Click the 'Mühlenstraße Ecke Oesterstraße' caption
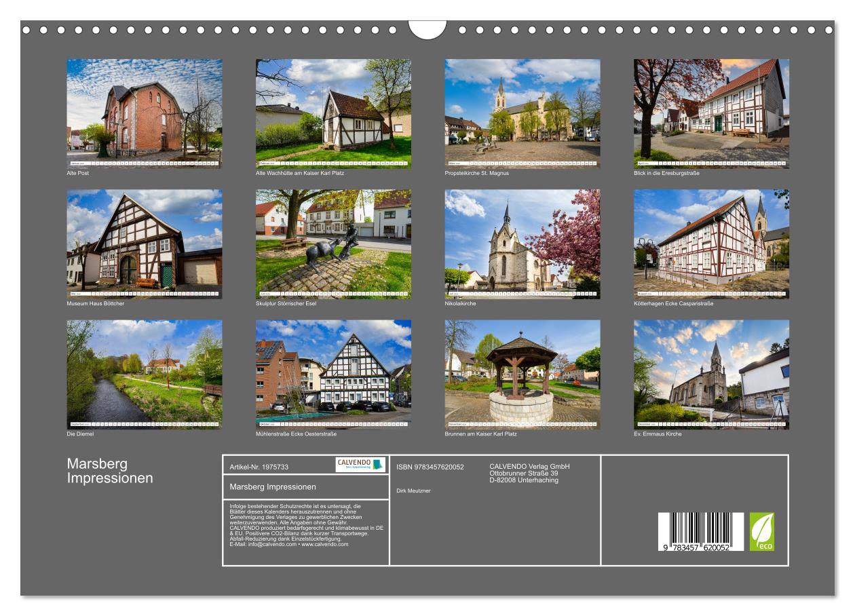The width and height of the screenshot is (855, 616). [x=296, y=434]
